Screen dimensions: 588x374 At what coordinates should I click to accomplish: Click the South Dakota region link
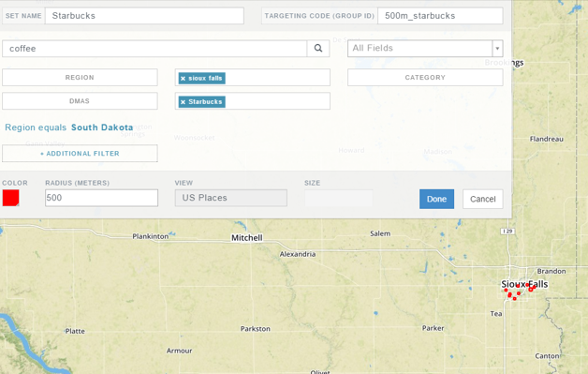[102, 127]
